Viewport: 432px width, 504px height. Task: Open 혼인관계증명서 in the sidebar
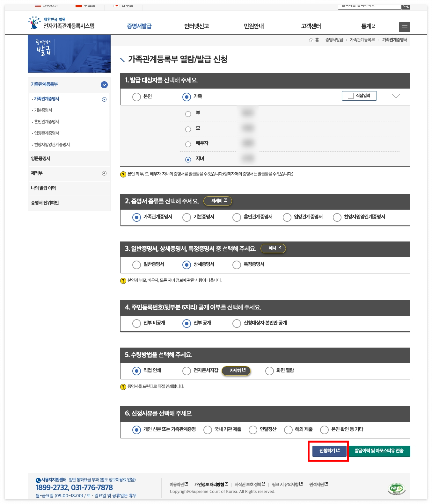(47, 122)
